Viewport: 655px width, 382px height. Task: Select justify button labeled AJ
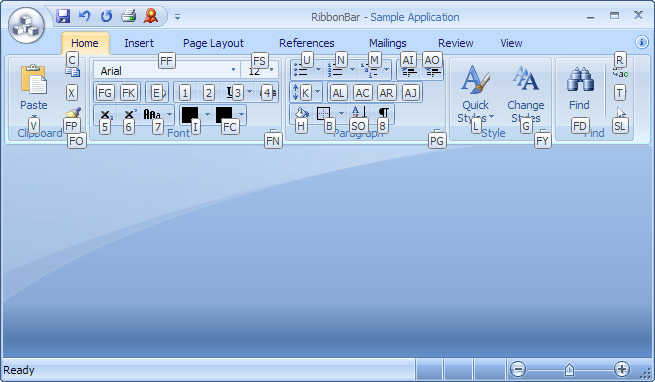pyautogui.click(x=411, y=92)
